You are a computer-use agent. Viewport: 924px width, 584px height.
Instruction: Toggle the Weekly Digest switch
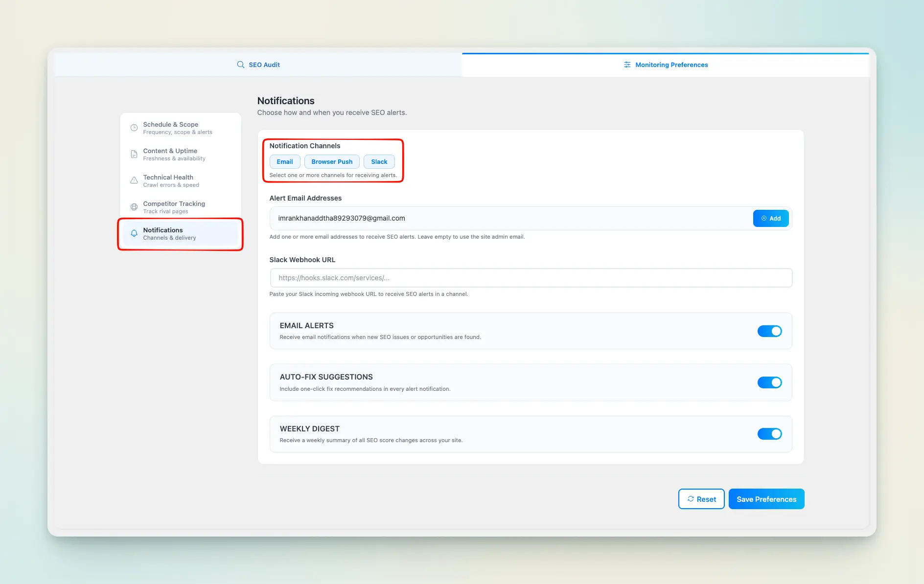point(769,434)
